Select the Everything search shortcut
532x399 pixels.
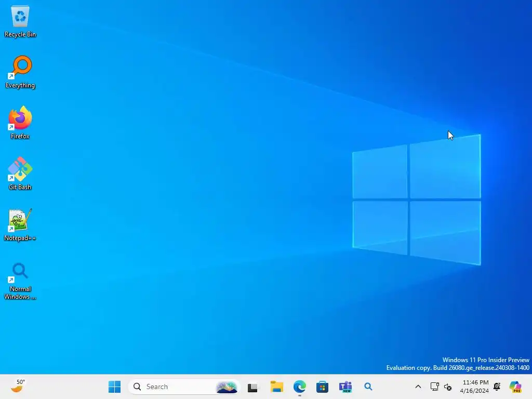(x=20, y=72)
